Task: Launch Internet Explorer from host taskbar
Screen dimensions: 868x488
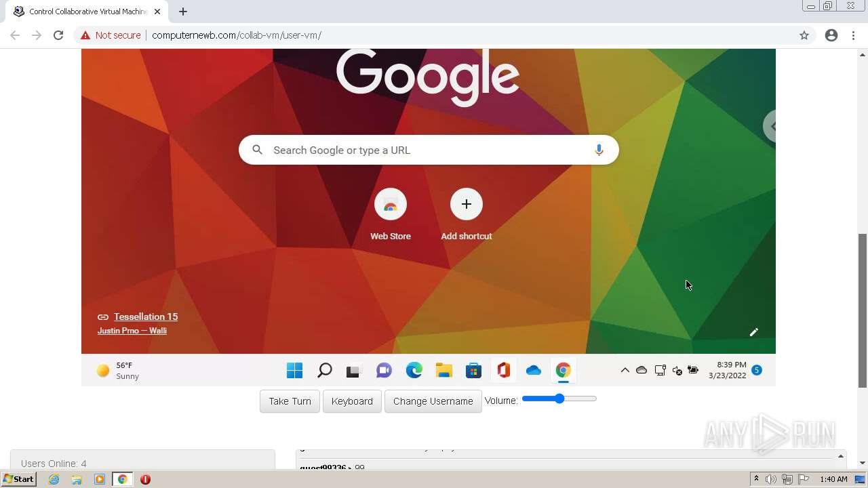Action: [x=54, y=479]
